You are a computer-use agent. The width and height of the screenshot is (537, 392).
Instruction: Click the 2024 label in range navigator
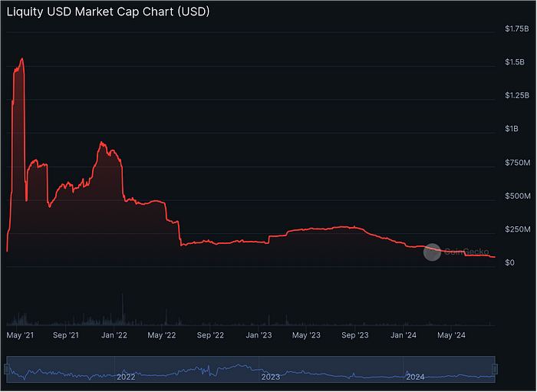[416, 377]
